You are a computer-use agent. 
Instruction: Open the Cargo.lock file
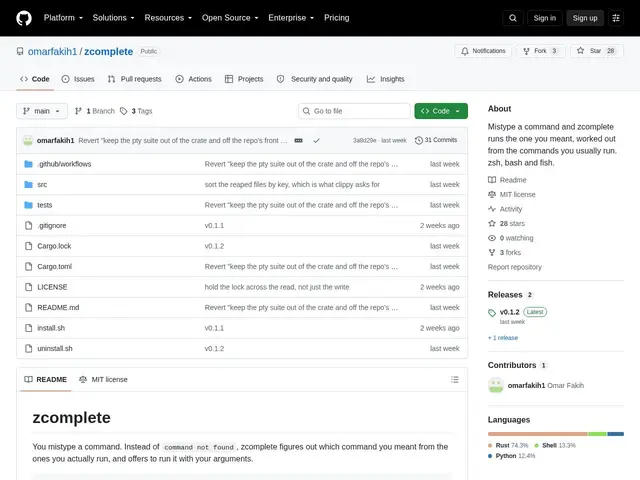[x=54, y=246]
